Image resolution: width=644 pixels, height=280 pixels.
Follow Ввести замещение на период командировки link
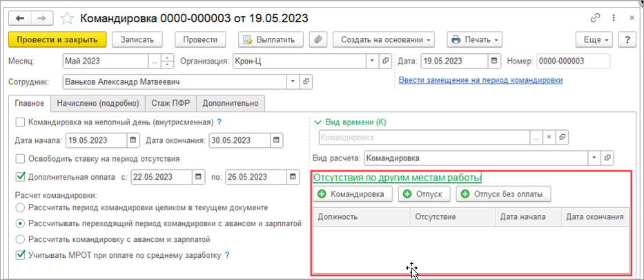(480, 80)
